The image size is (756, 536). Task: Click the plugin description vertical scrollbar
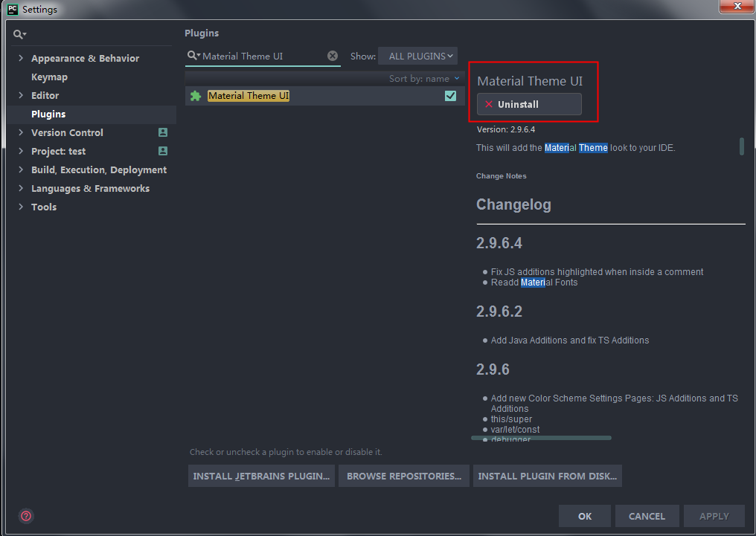coord(742,146)
